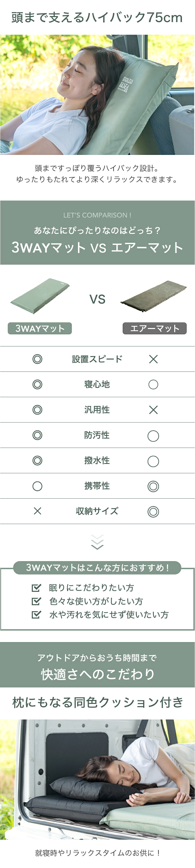Image resolution: width=195 pixels, height=868 pixels.
Task: Click the double chevron down arrow
Action: pos(97,542)
